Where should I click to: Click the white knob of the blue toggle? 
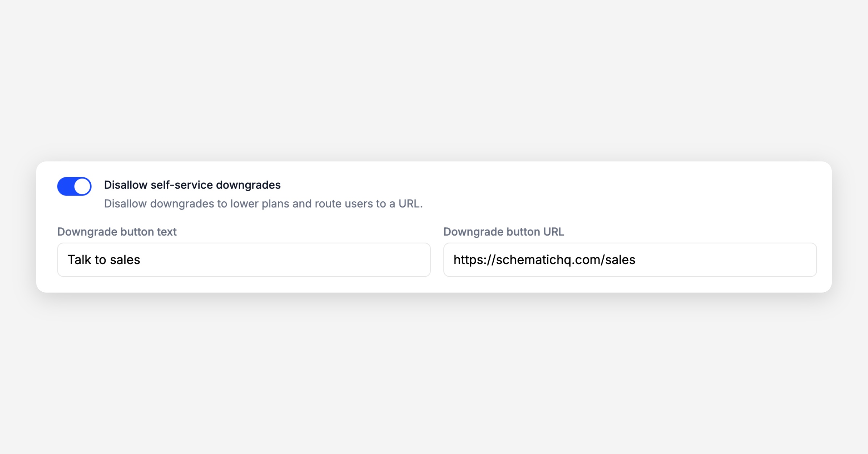82,186
